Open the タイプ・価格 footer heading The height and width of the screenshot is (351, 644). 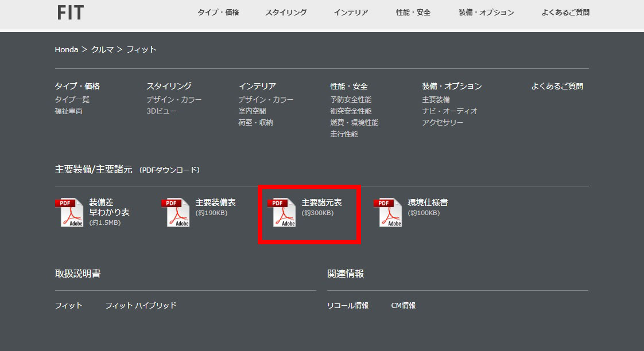77,86
